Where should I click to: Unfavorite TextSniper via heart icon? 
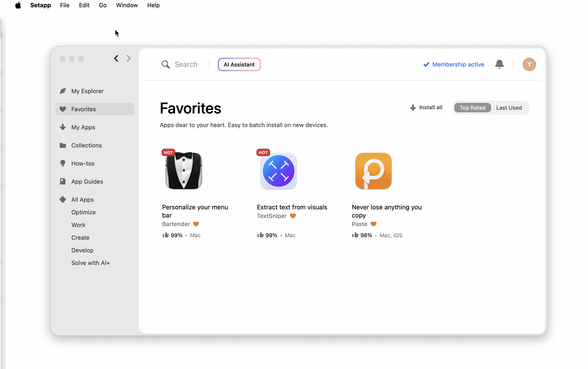pos(293,216)
